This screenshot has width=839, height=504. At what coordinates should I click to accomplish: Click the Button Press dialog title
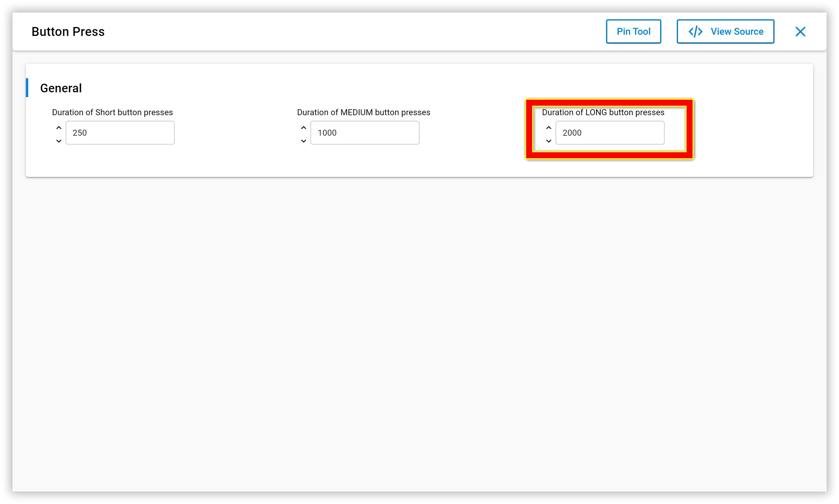click(68, 31)
